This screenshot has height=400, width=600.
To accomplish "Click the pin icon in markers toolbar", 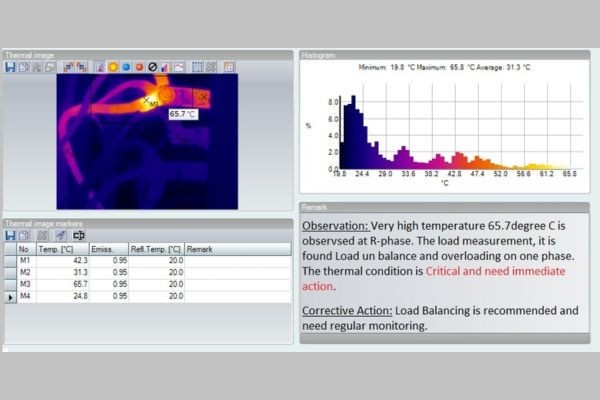I will [60, 235].
